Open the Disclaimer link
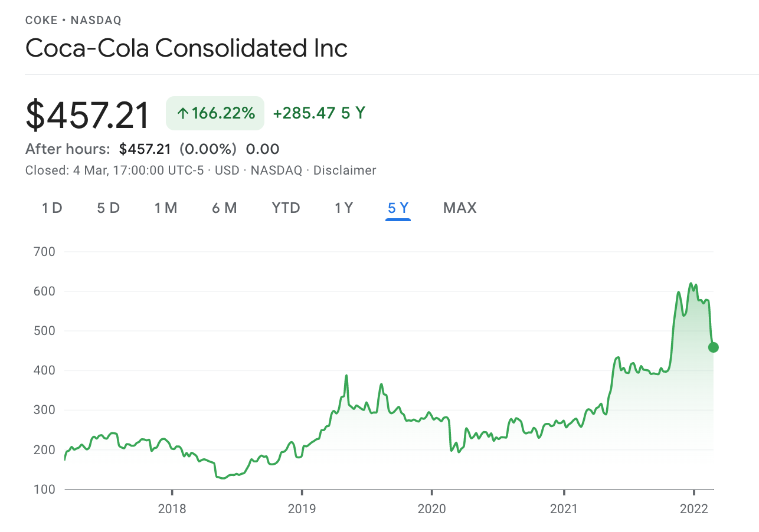This screenshot has height=532, width=759. (345, 170)
